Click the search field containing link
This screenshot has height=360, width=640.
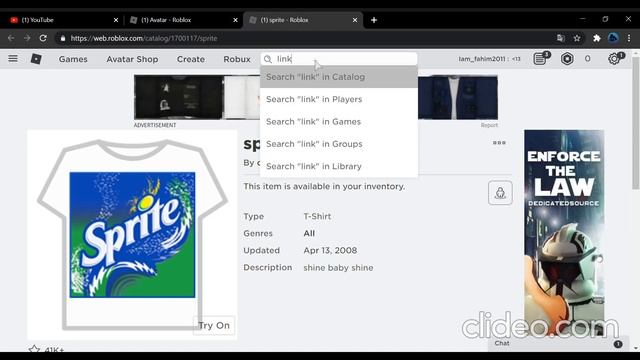tap(339, 59)
